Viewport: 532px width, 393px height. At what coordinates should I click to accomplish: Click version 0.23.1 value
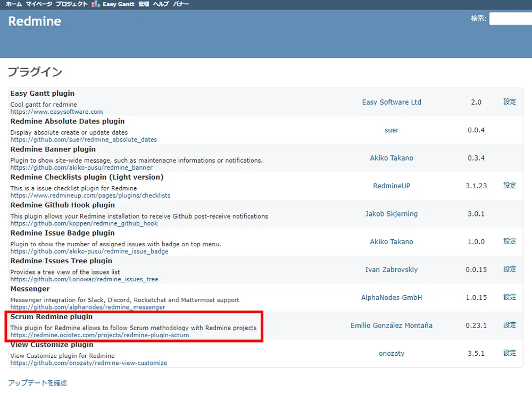[x=476, y=325]
